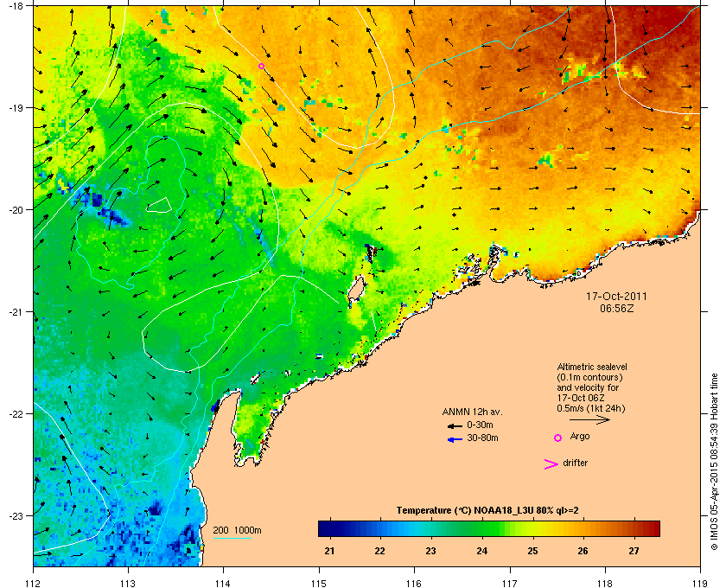
Task: Click the 'drifter' legend label
Action: point(576,463)
